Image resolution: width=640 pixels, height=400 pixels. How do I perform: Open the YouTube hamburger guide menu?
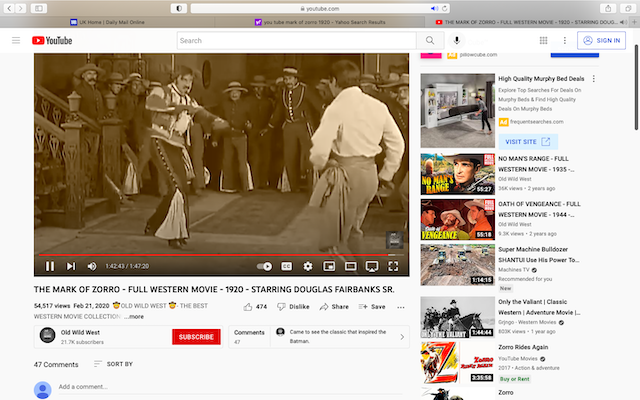point(16,40)
